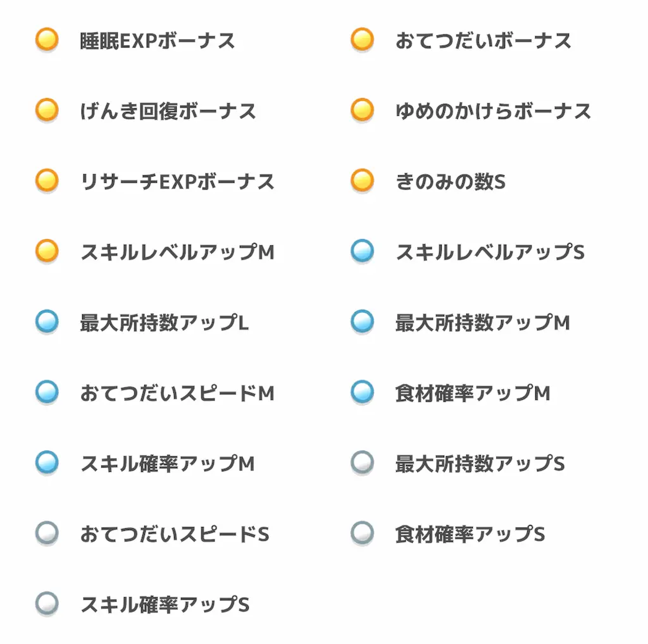Select the おてつだいスピードS label
This screenshot has width=648, height=644.
point(175,534)
